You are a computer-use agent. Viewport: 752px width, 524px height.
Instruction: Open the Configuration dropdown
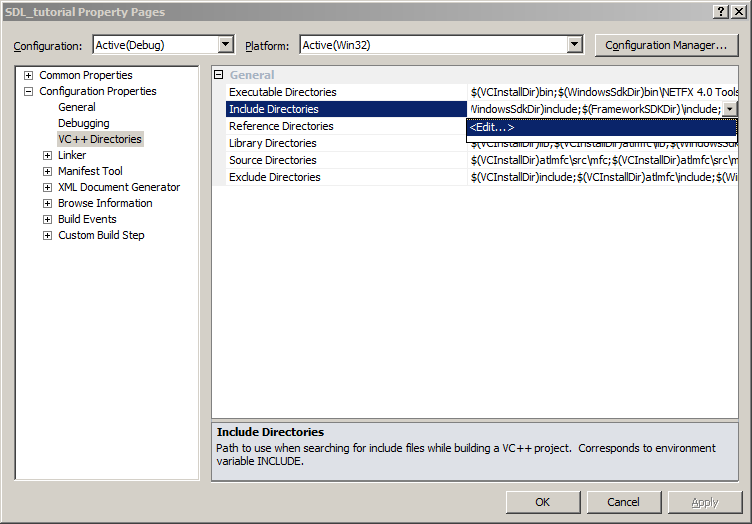(225, 45)
